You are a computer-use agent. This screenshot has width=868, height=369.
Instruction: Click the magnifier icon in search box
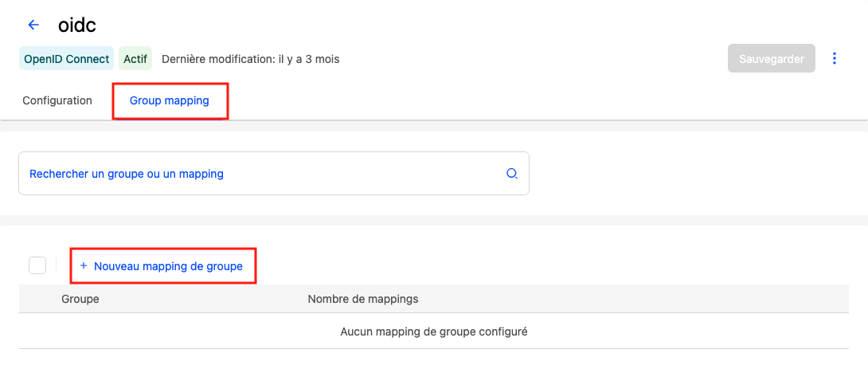tap(512, 174)
